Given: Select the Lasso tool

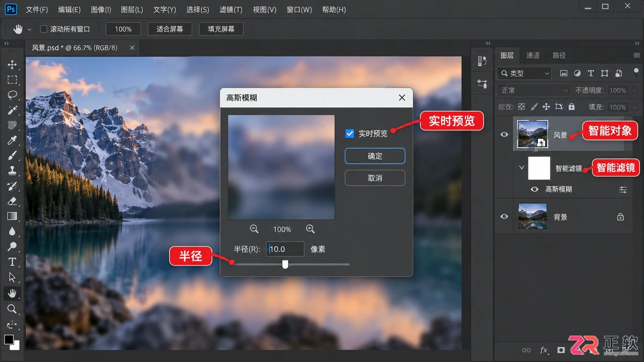Looking at the screenshot, I should point(12,95).
